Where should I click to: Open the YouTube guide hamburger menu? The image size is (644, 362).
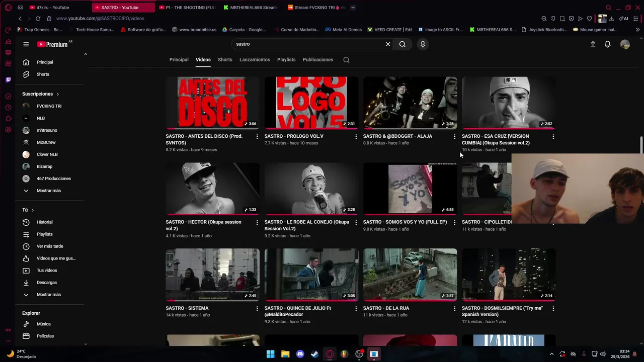coord(26,44)
